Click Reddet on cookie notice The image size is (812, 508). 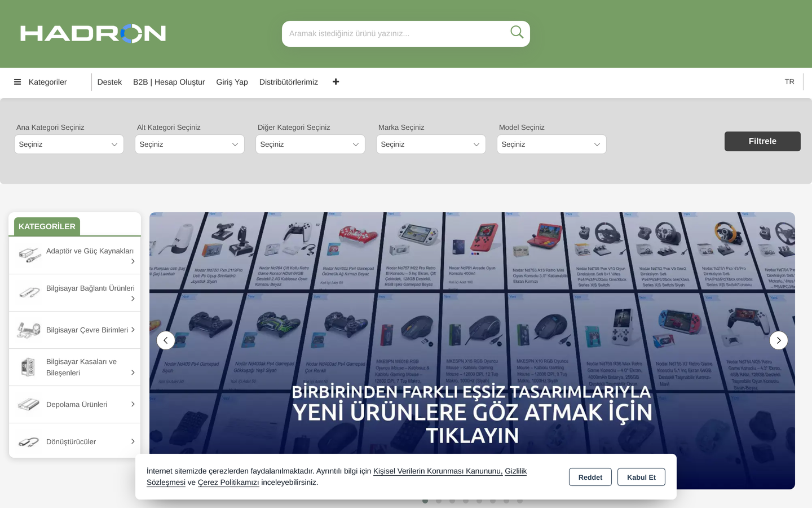[x=590, y=477]
